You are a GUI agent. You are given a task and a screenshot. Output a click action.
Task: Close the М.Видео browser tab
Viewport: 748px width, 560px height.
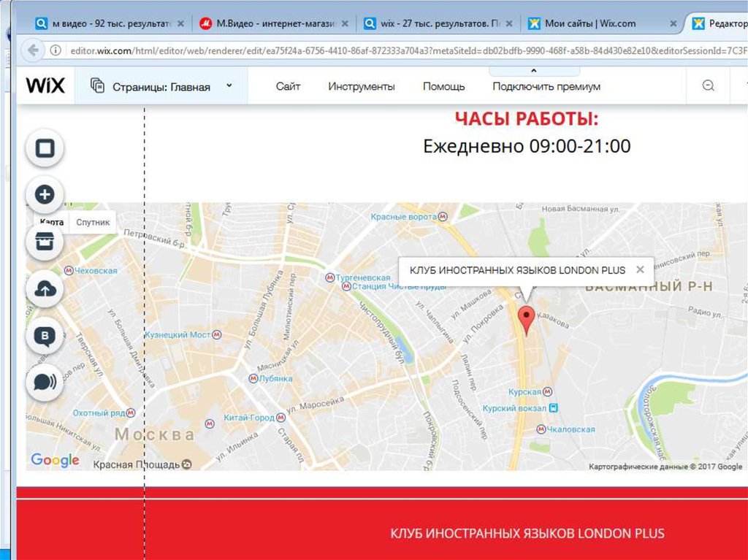345,23
